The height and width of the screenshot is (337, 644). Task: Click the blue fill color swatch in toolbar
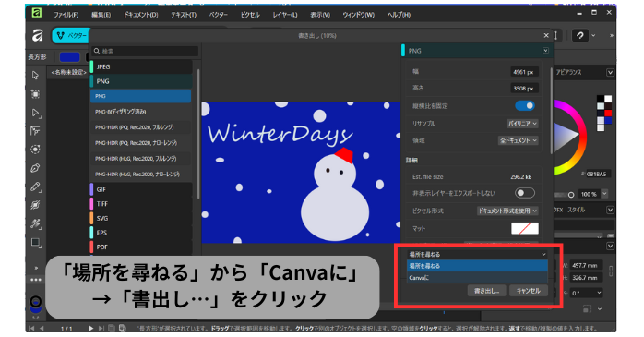(x=69, y=57)
